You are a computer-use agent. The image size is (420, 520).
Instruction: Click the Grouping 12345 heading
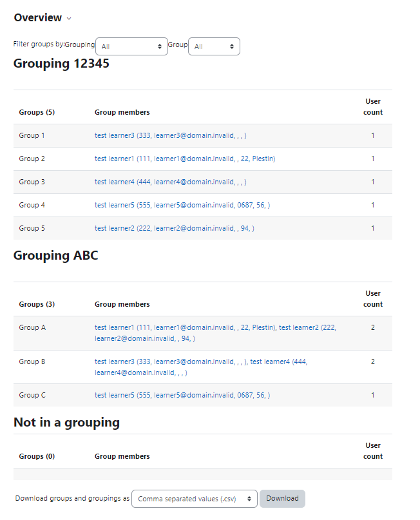(61, 63)
